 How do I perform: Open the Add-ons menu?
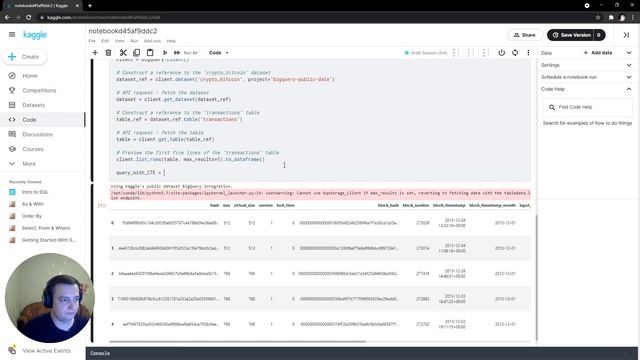point(152,41)
